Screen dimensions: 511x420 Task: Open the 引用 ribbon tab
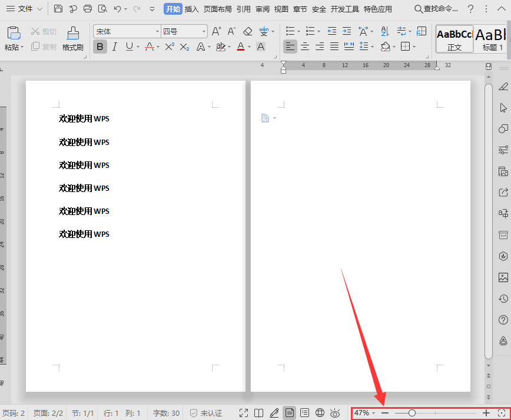click(x=244, y=9)
